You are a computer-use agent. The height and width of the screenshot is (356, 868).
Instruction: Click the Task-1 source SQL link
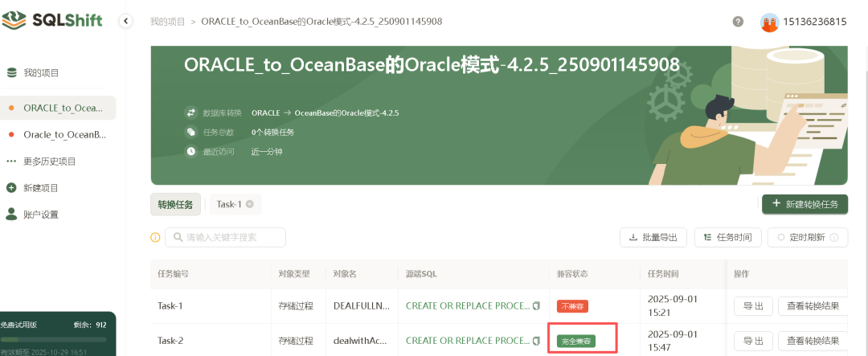point(467,305)
